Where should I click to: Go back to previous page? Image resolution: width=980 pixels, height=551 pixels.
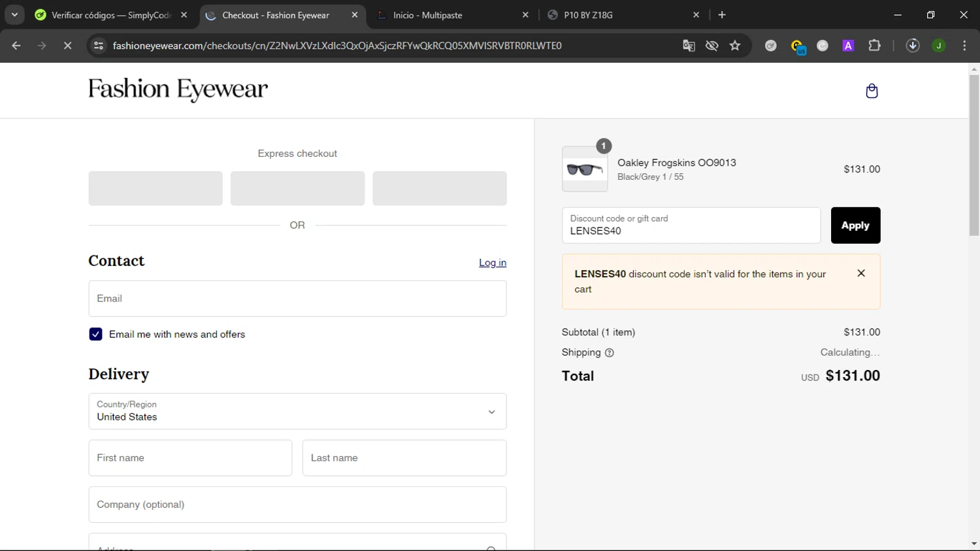pyautogui.click(x=16, y=46)
